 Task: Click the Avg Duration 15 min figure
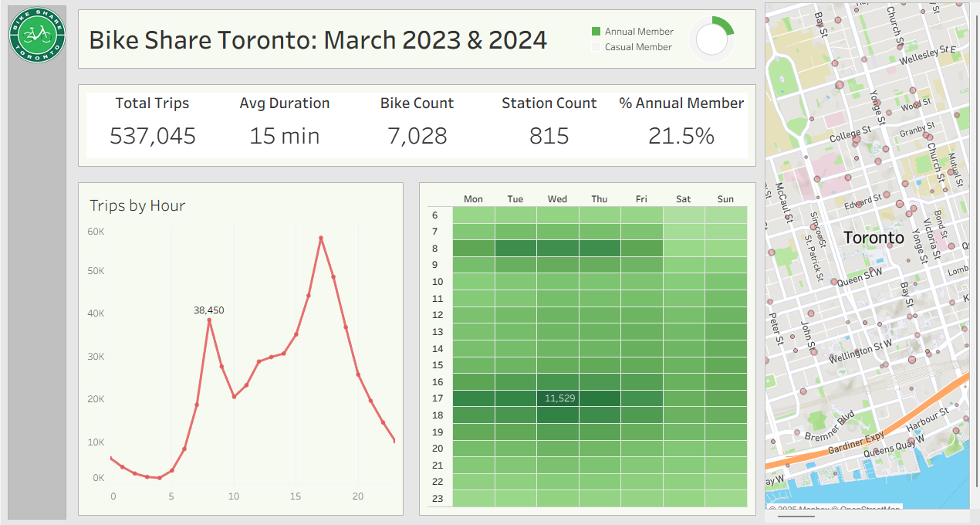click(284, 137)
